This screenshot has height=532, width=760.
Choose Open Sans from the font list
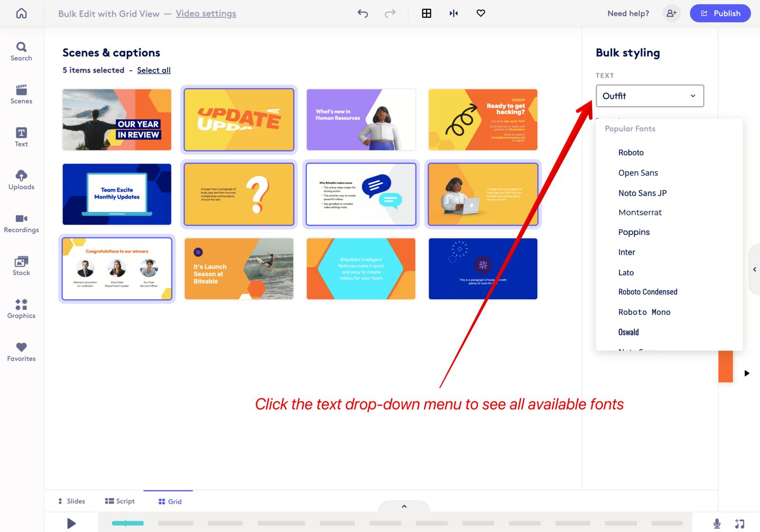638,173
